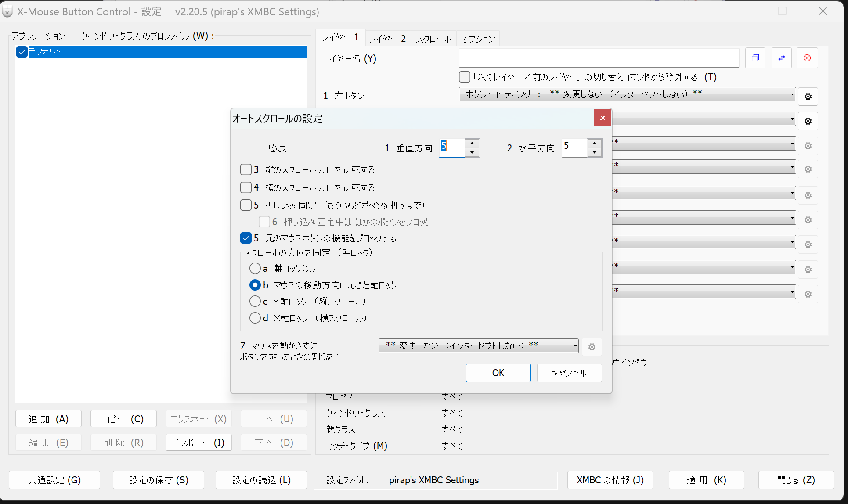Decrease 水平方向 sensitivity with down arrow

(x=594, y=152)
